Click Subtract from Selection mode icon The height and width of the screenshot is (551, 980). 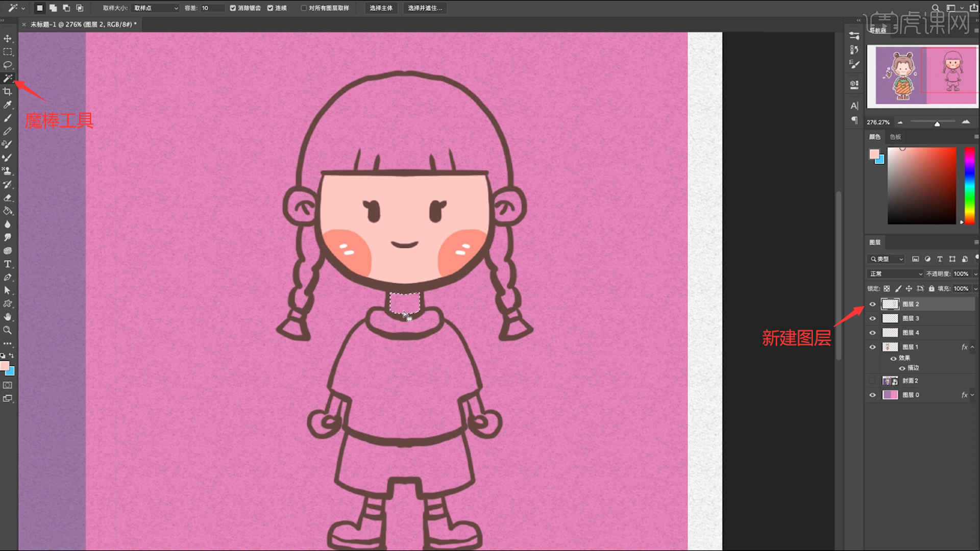66,8
